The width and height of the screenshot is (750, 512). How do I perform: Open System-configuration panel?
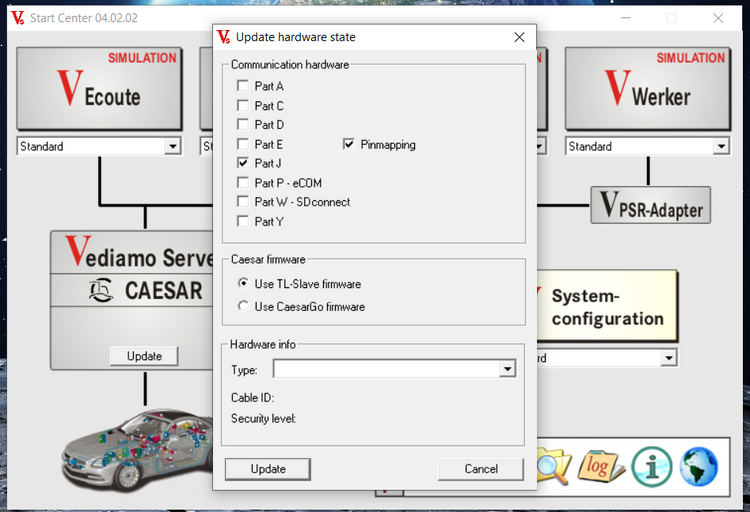[x=607, y=306]
